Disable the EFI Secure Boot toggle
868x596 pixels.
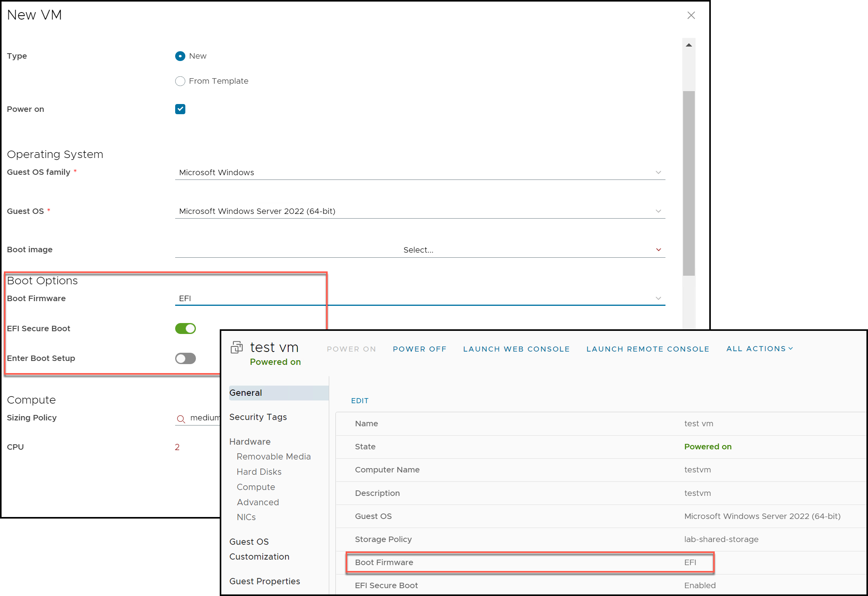tap(185, 329)
